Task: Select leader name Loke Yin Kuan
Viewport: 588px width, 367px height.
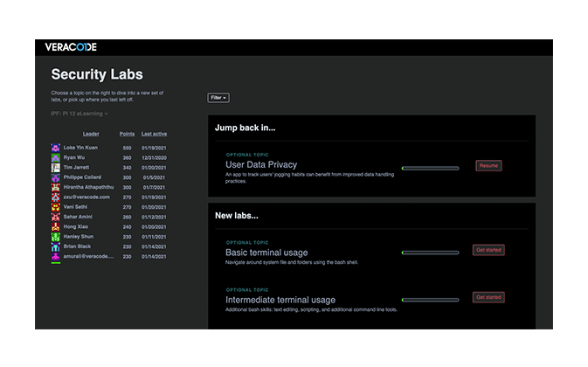Action: 80,148
